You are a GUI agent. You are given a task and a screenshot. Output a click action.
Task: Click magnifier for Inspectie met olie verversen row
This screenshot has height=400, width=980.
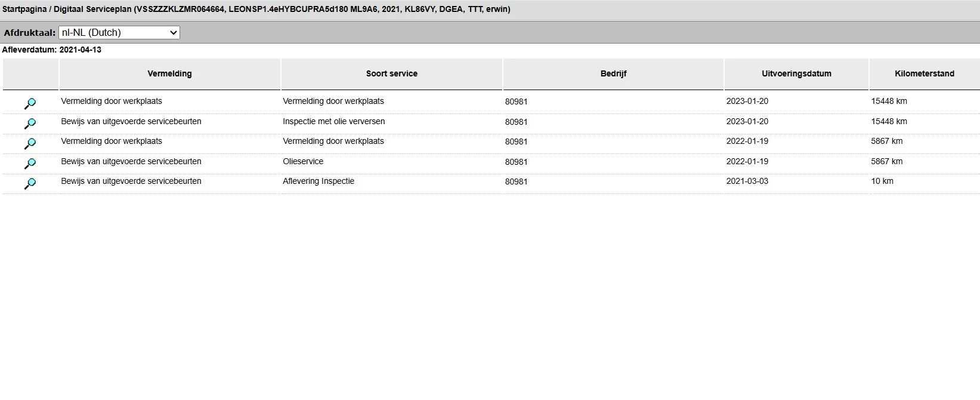30,124
